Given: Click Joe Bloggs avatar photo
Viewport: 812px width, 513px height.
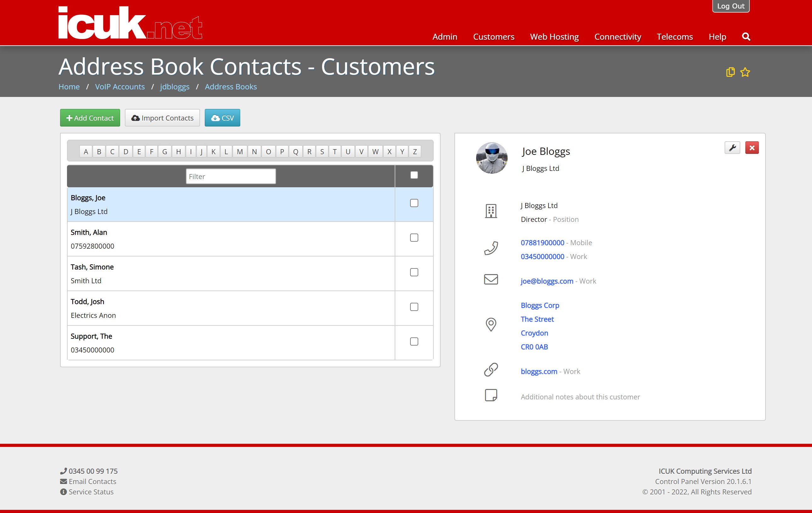Looking at the screenshot, I should click(491, 158).
